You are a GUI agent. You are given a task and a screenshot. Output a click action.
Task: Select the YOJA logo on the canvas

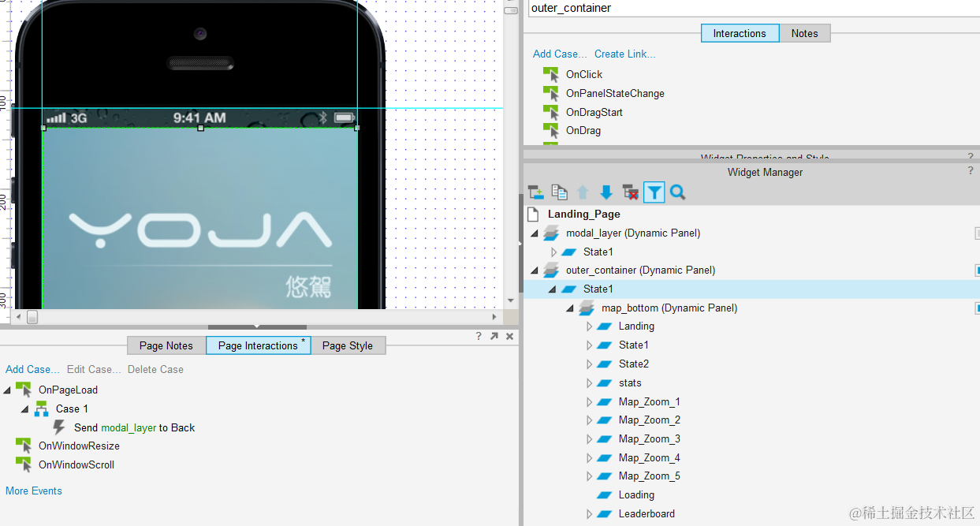point(200,230)
